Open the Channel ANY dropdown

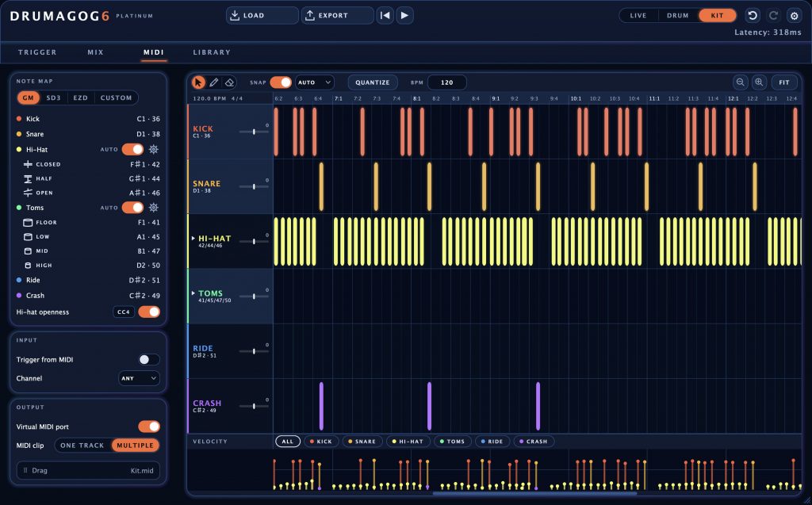point(139,378)
